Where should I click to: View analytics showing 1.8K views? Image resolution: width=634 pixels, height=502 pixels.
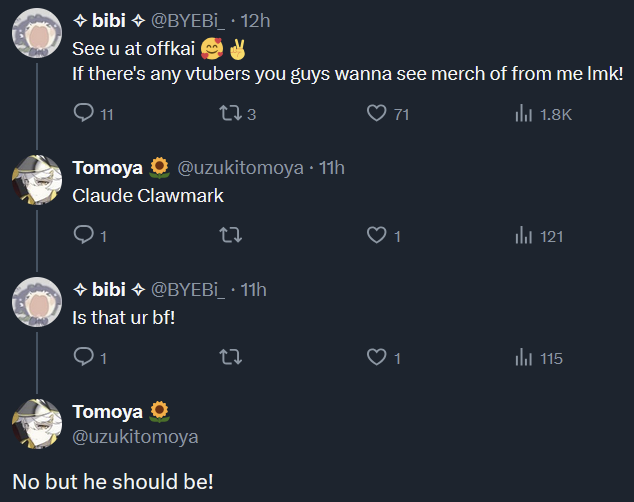(522, 114)
